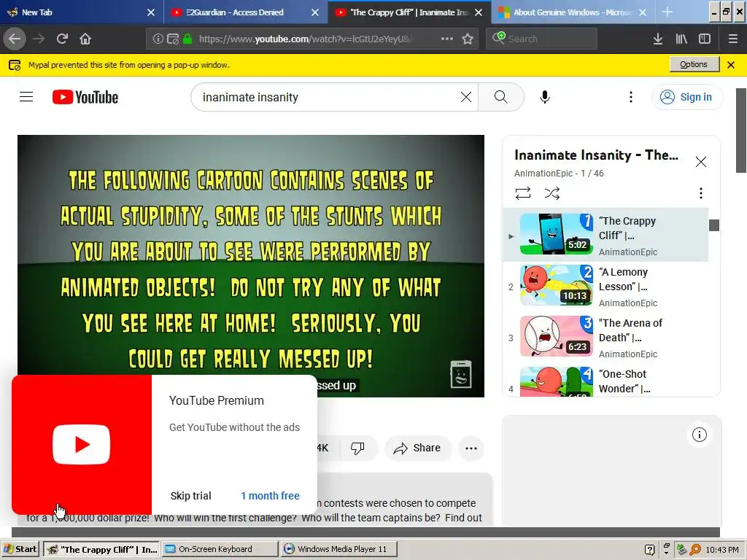Play 'The Crappy Cliff' playlist thumbnail

pyautogui.click(x=557, y=234)
